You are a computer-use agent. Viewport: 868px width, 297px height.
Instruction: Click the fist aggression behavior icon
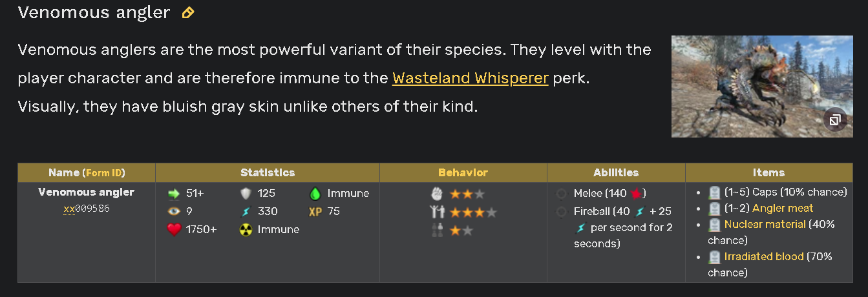438,193
